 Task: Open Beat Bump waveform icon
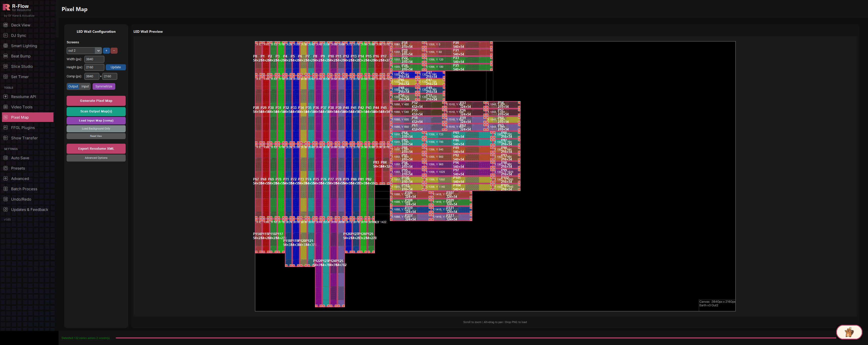pos(6,56)
